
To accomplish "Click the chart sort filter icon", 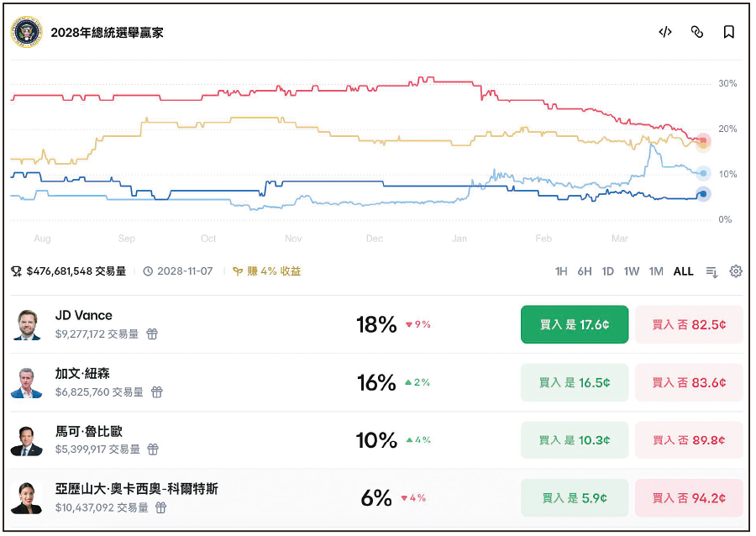I will (712, 271).
